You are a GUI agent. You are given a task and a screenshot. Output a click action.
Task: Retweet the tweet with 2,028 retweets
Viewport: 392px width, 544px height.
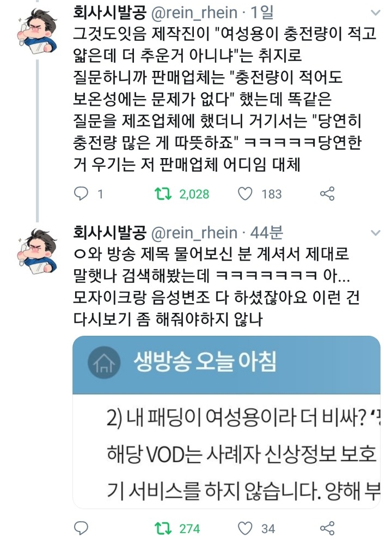click(163, 194)
